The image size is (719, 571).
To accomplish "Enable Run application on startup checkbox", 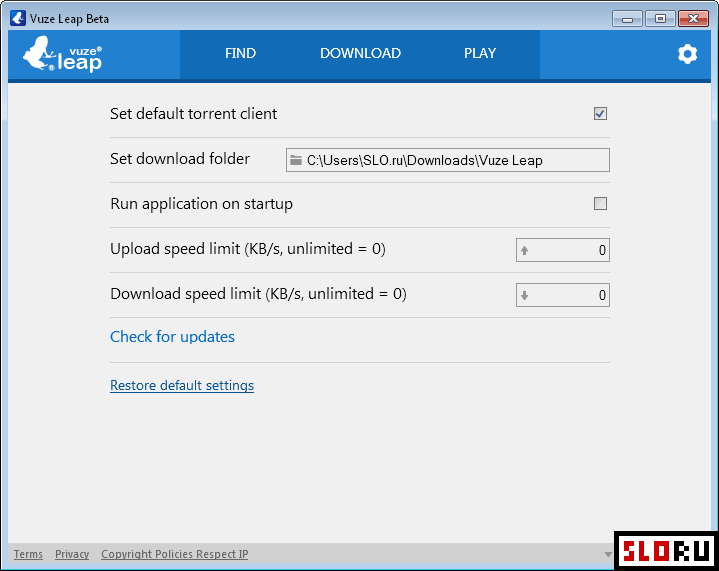I will click(x=600, y=203).
